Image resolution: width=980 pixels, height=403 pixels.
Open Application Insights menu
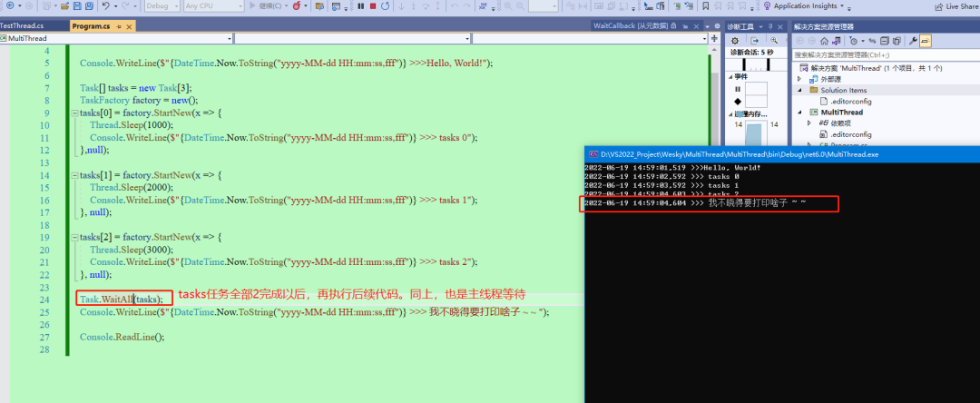(x=804, y=5)
